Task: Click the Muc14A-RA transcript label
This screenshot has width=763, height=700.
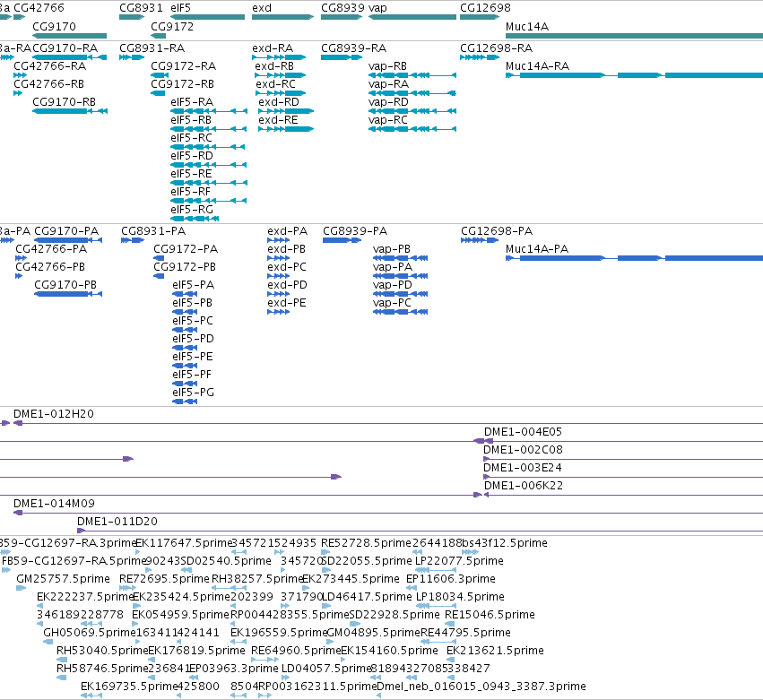Action: point(537,66)
